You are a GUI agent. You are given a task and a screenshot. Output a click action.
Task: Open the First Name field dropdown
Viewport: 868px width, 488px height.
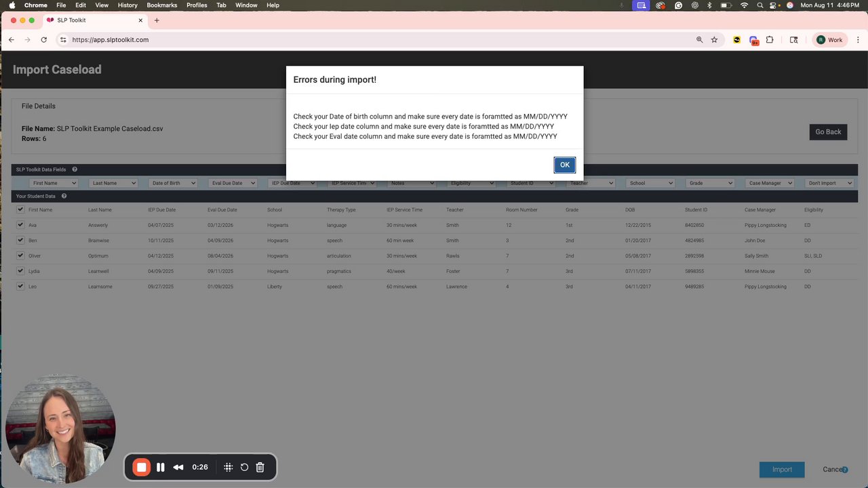54,183
